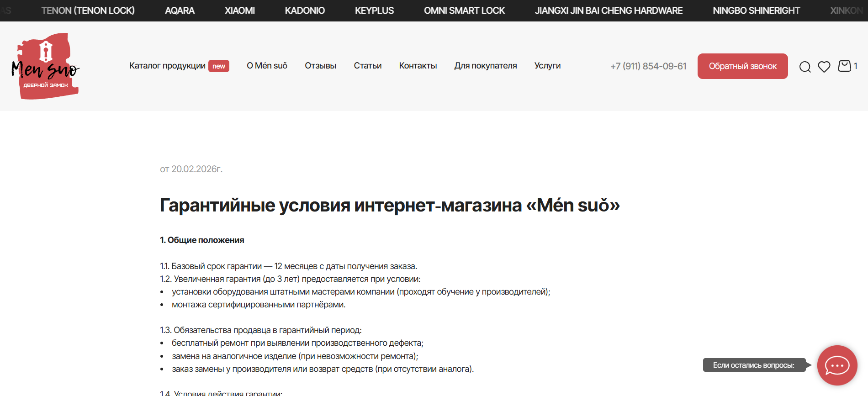Click the red 'new' badge
Screen dimensions: 868x396
coord(219,66)
